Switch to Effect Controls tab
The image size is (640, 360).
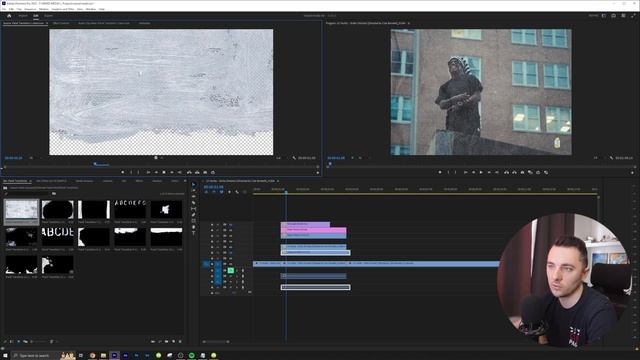click(x=61, y=23)
